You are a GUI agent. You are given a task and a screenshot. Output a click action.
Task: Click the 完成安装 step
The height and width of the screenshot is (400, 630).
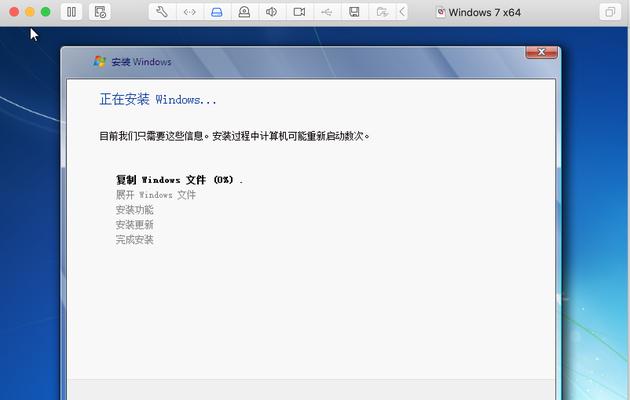coord(135,240)
